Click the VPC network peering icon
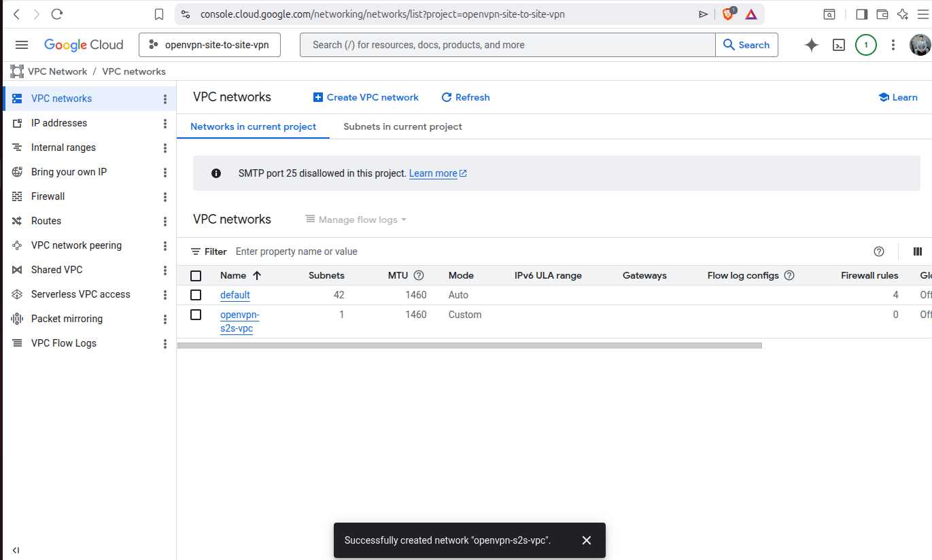Viewport: 932px width, 560px height. tap(18, 245)
